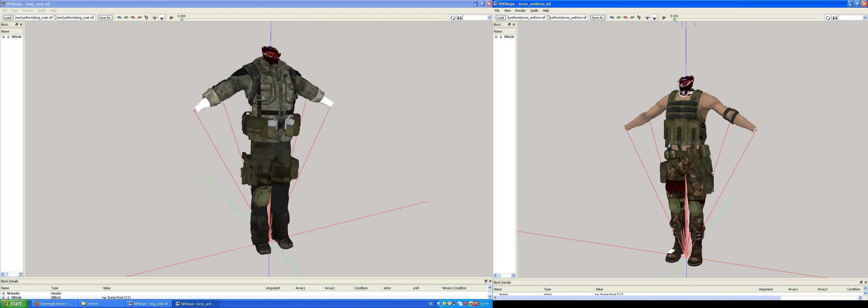This screenshot has height=308, width=868.
Task: Toggle switch animation icon in long_coat window
Action: pyautogui.click(x=459, y=18)
